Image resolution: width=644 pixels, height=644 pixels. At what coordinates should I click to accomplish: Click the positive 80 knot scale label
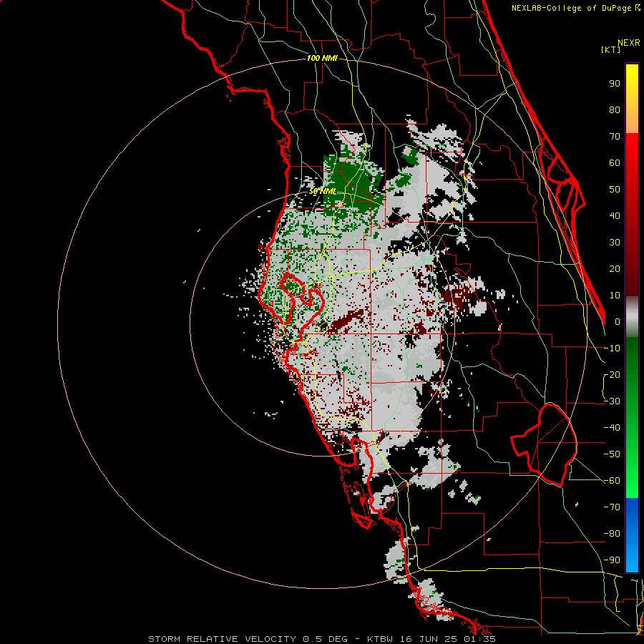click(615, 110)
